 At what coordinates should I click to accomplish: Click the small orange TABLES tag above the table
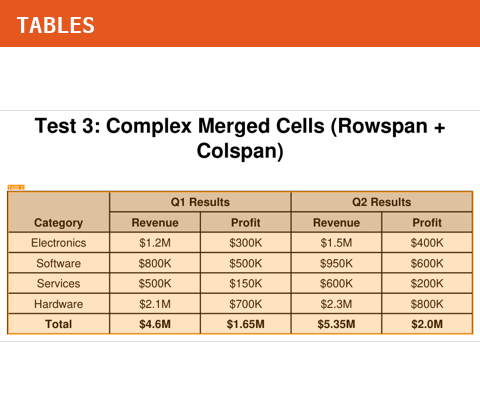pos(16,188)
